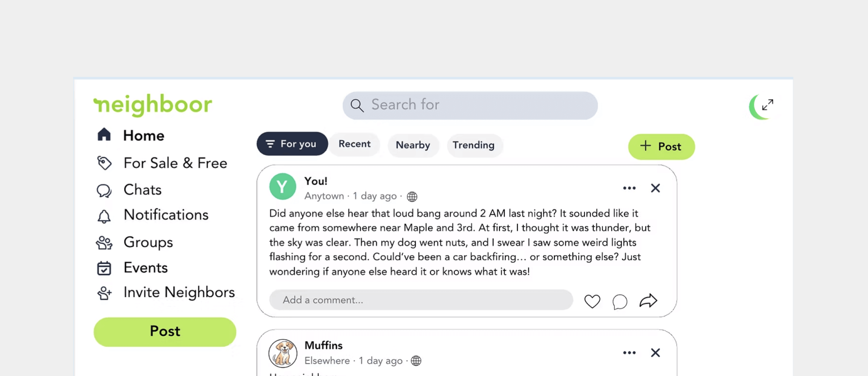Dismiss your post with the X
Image resolution: width=868 pixels, height=376 pixels.
[655, 188]
